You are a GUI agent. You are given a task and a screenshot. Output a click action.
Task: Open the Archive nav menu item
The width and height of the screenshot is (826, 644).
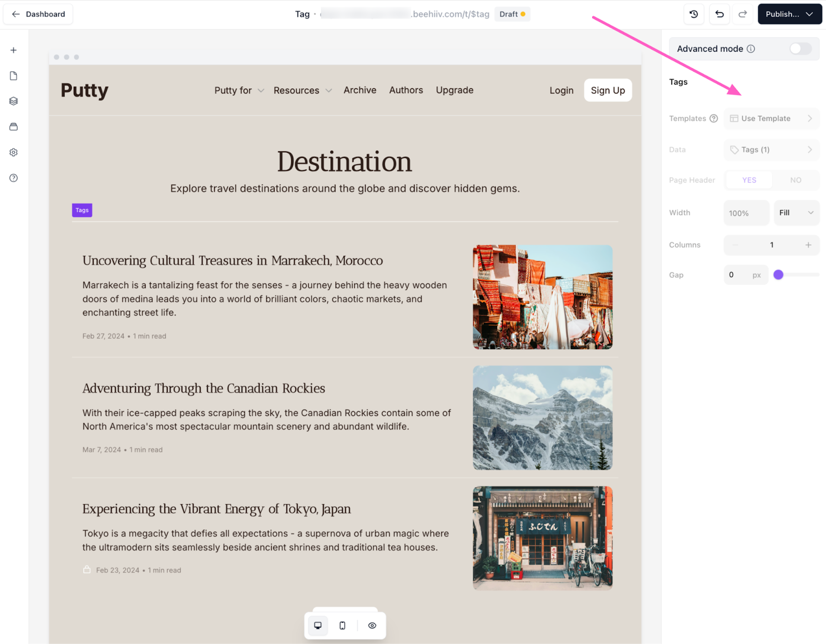tap(360, 90)
